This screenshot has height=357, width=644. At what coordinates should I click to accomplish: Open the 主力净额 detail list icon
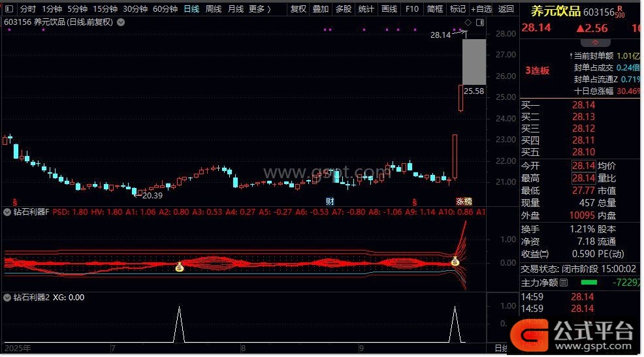pos(564,283)
